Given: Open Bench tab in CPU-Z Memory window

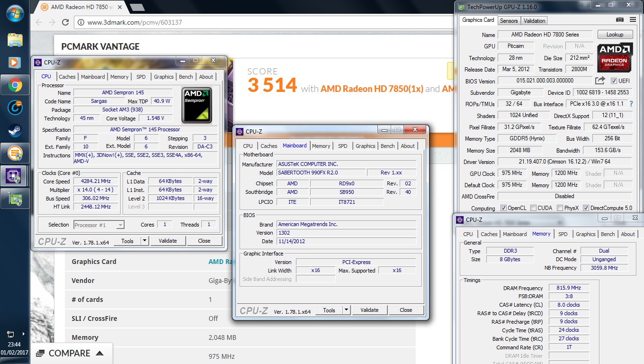Looking at the screenshot, I should (x=608, y=234).
